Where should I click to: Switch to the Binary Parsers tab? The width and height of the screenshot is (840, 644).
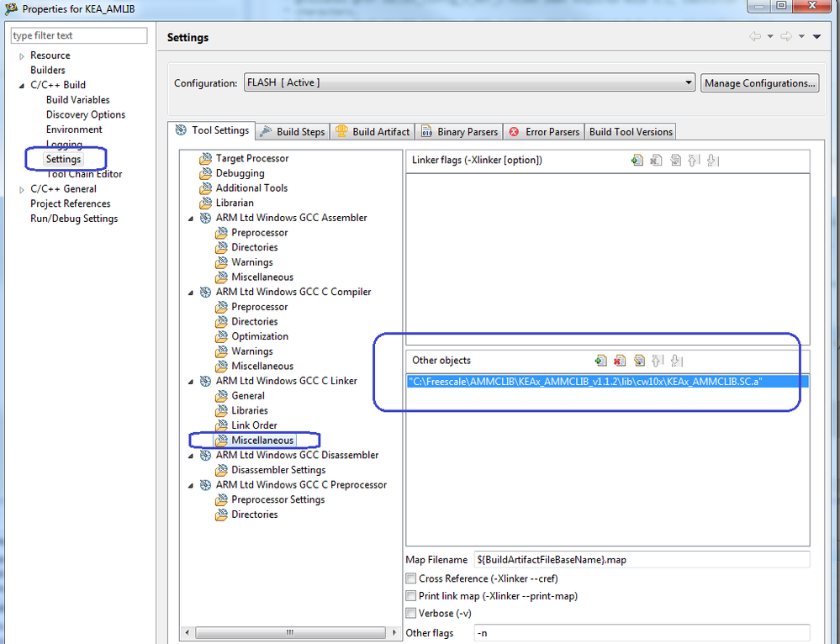click(459, 132)
